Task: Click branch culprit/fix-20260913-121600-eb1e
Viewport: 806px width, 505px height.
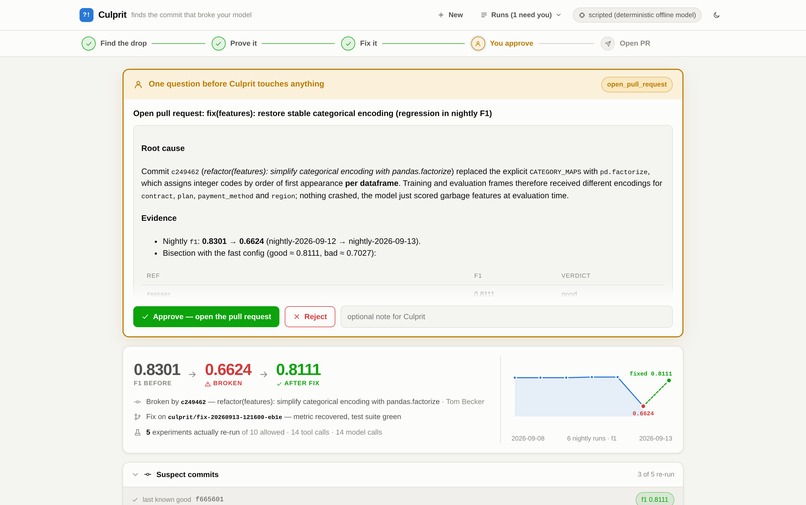Action: (225, 417)
